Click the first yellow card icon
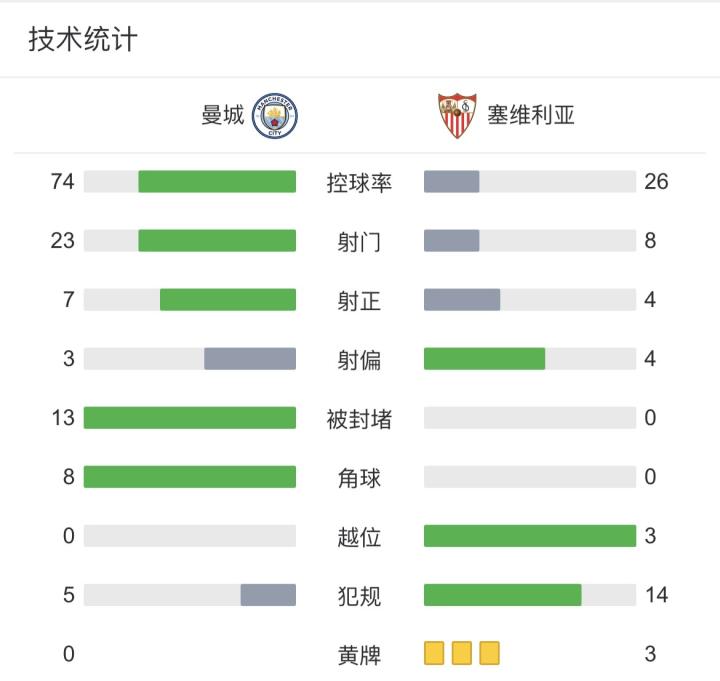Viewport: 720px width, 681px height. 434,654
